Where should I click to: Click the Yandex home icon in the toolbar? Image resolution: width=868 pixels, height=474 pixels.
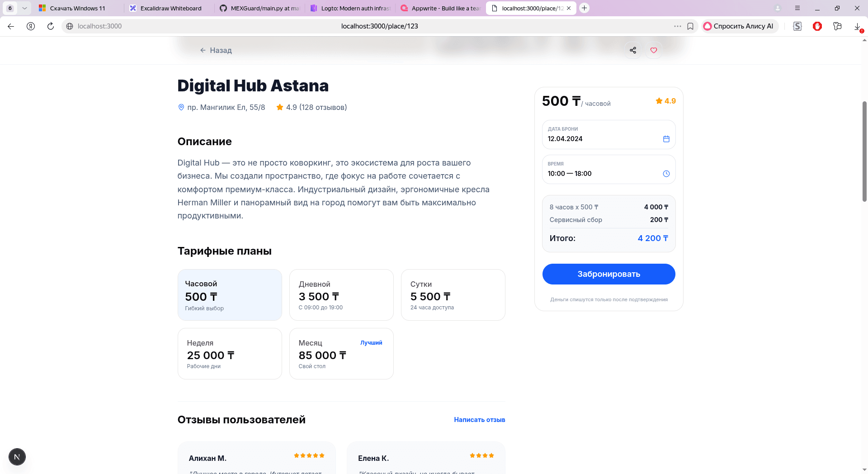point(31,26)
